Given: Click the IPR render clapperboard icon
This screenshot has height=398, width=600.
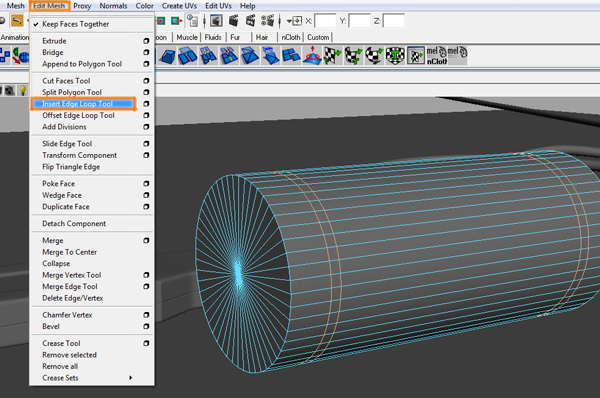Looking at the screenshot, I should [250, 21].
